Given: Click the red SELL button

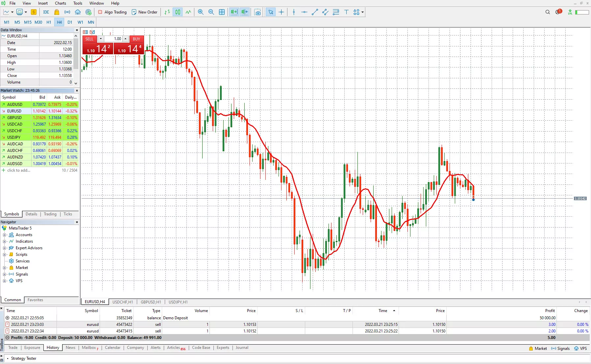Looking at the screenshot, I should click(x=89, y=39).
